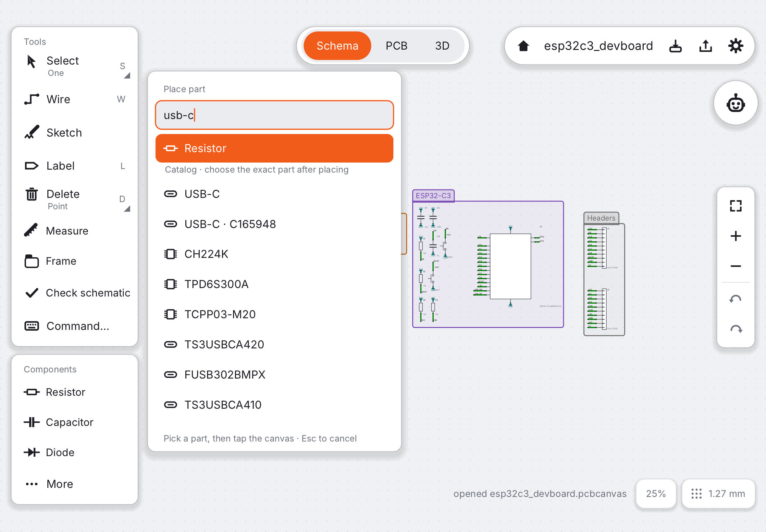Viewport: 766px width, 532px height.
Task: Open the 1.27 mm grid setting
Action: click(718, 494)
